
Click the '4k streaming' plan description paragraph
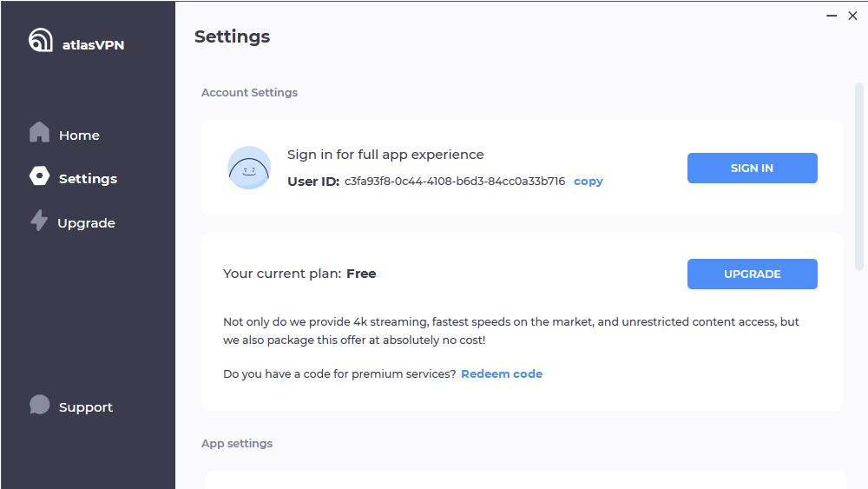pyautogui.click(x=511, y=331)
